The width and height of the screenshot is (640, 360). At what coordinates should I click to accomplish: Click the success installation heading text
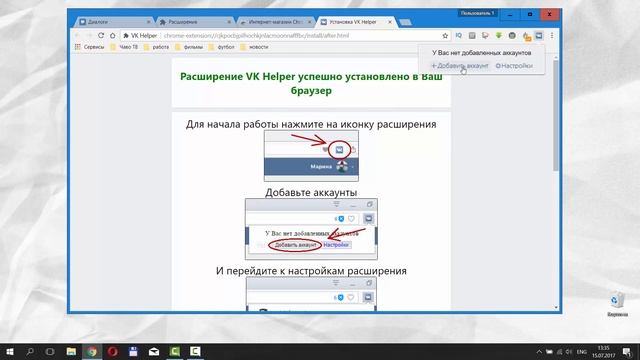coord(311,83)
